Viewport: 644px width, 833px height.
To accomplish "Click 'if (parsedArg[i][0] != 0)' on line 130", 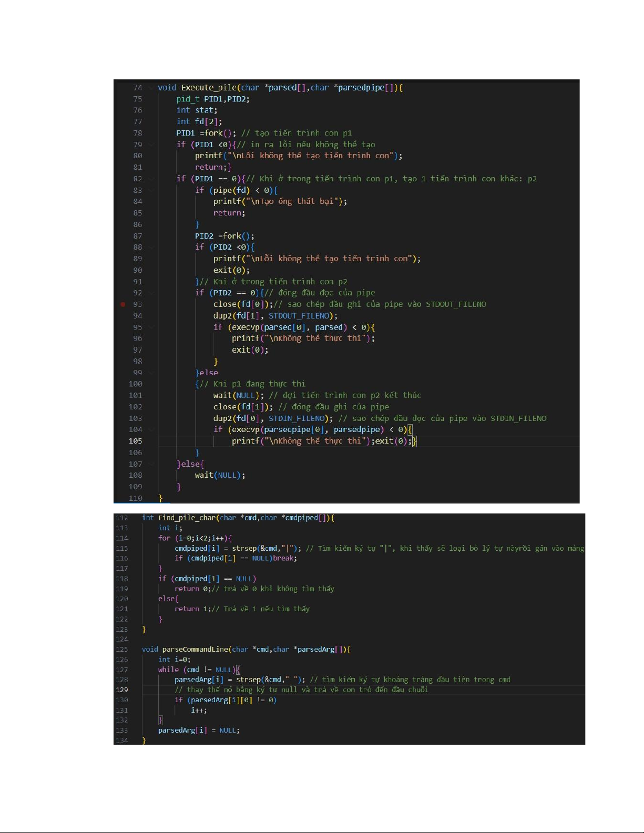I will (x=226, y=700).
